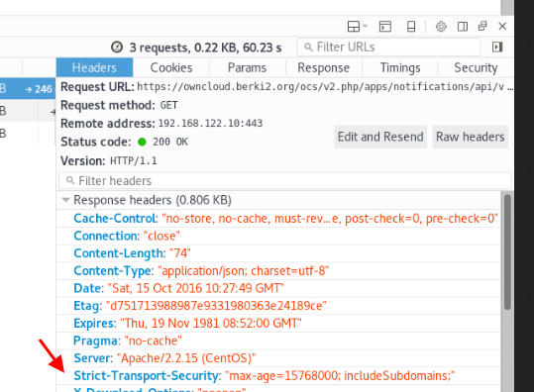
Task: Open the Params tab
Action: click(x=248, y=67)
